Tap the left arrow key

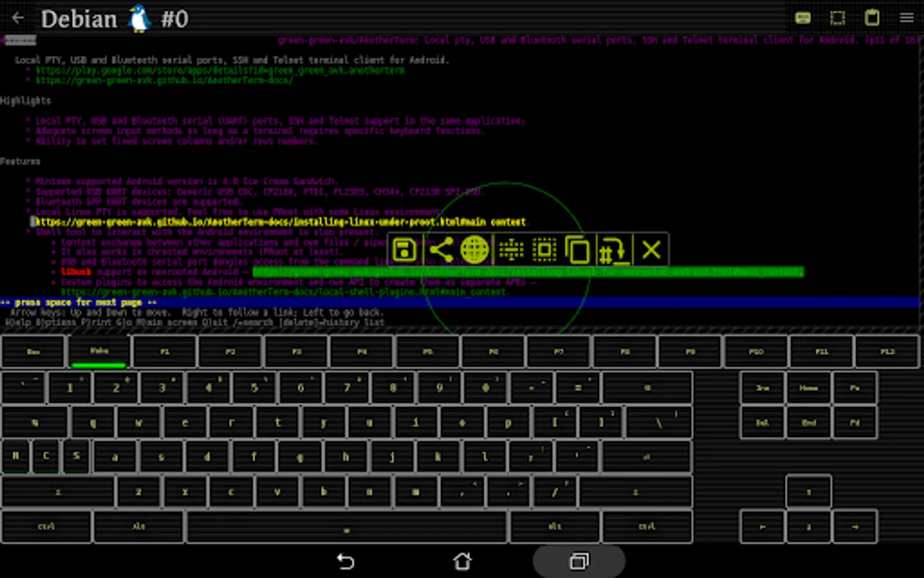tap(763, 527)
